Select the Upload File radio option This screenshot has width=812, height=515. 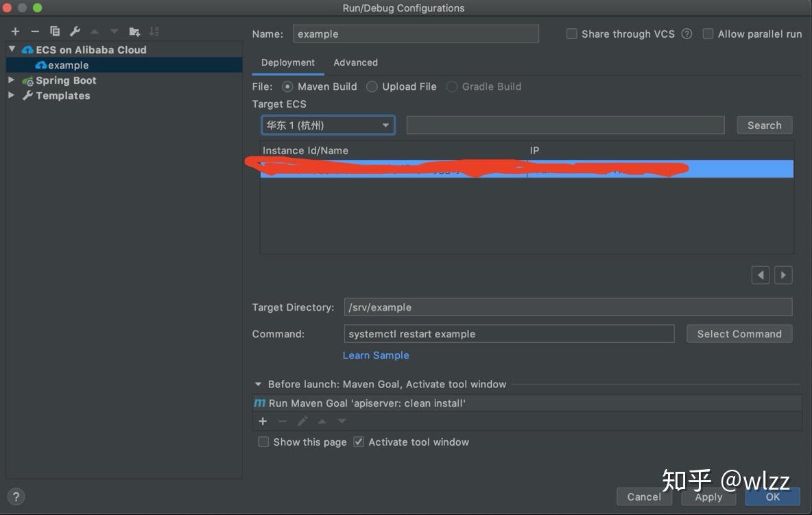(x=372, y=86)
